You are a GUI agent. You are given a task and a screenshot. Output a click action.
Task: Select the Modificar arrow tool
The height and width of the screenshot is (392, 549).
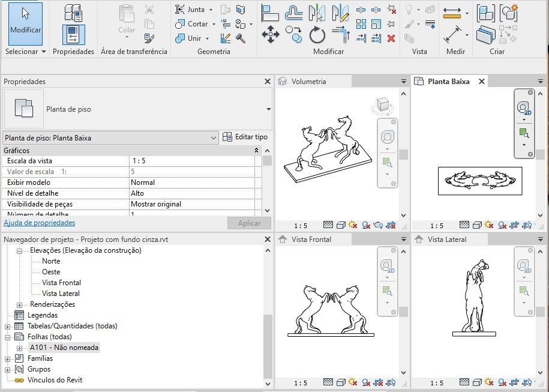coord(25,23)
